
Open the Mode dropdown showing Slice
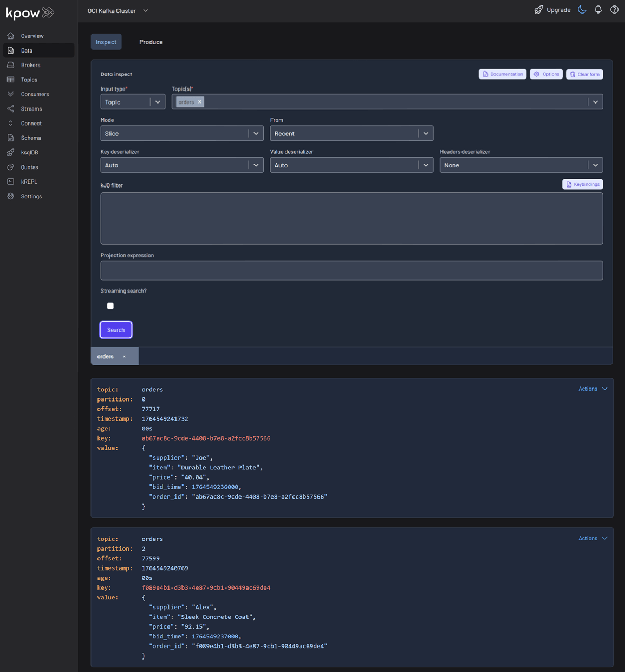pos(182,133)
